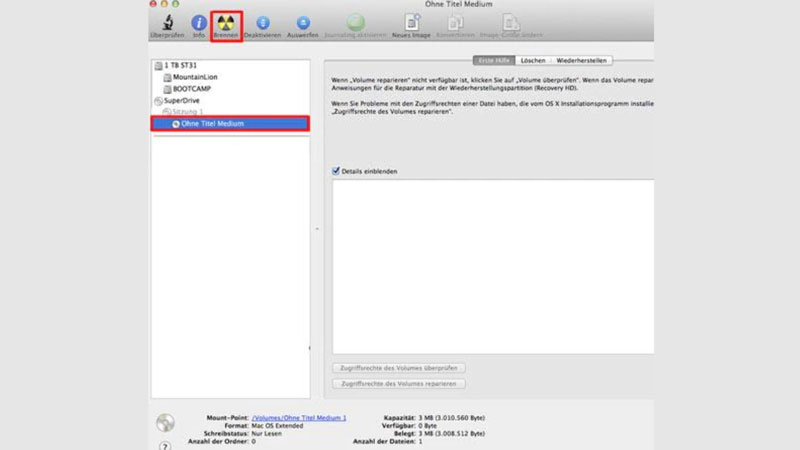Click Zugriffsrechte des Volumes überprüfen button
Screen dimensions: 800x450
click(398, 368)
